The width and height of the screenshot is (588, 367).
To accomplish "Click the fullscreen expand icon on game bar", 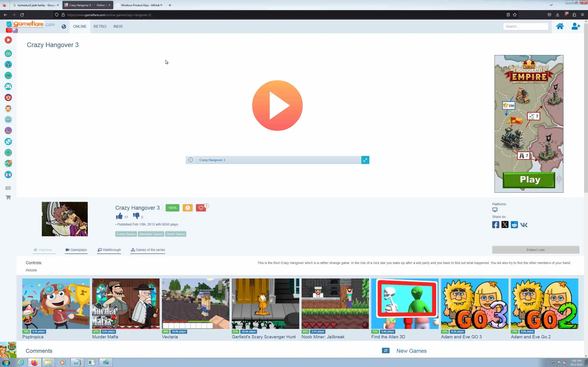I will [365, 160].
